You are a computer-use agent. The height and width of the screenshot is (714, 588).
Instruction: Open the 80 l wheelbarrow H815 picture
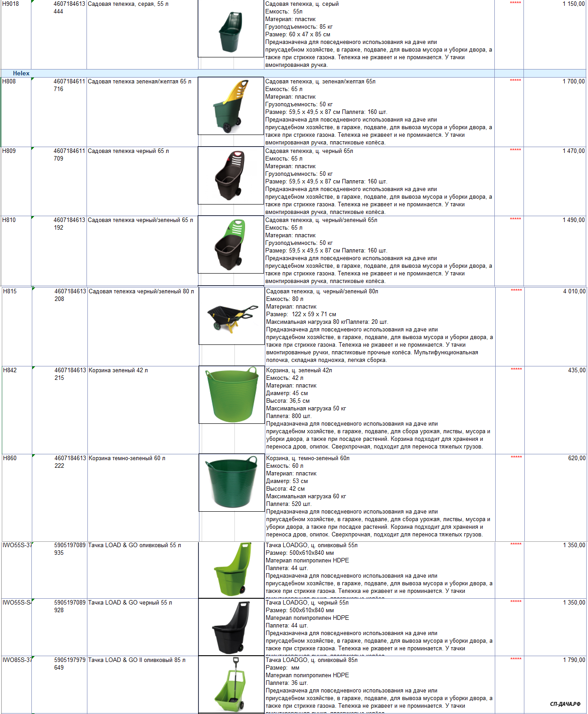[232, 316]
